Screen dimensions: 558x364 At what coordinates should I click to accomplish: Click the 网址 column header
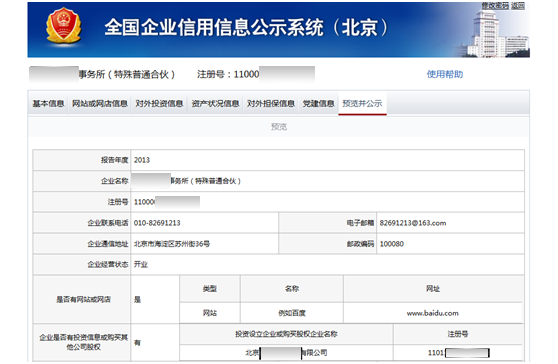433,289
